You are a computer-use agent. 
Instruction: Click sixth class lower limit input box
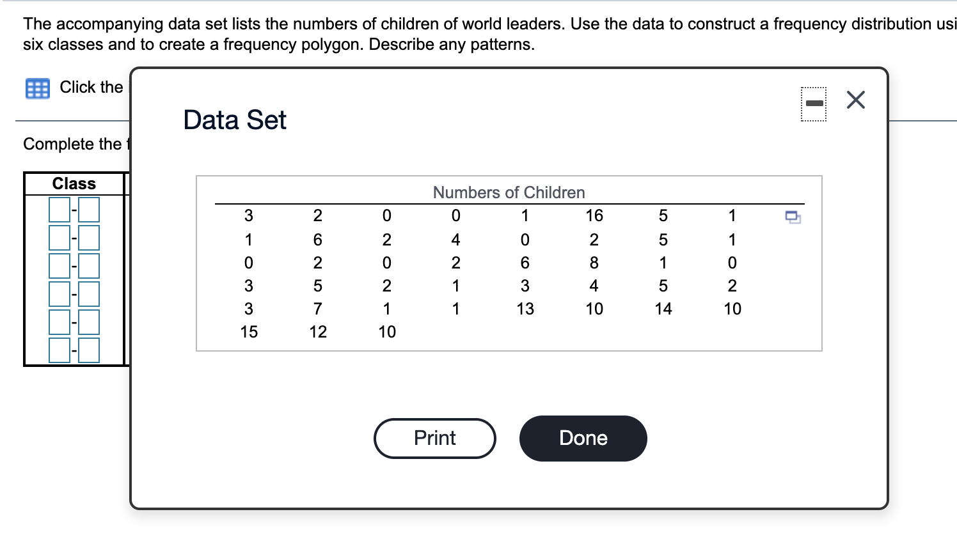click(x=59, y=350)
